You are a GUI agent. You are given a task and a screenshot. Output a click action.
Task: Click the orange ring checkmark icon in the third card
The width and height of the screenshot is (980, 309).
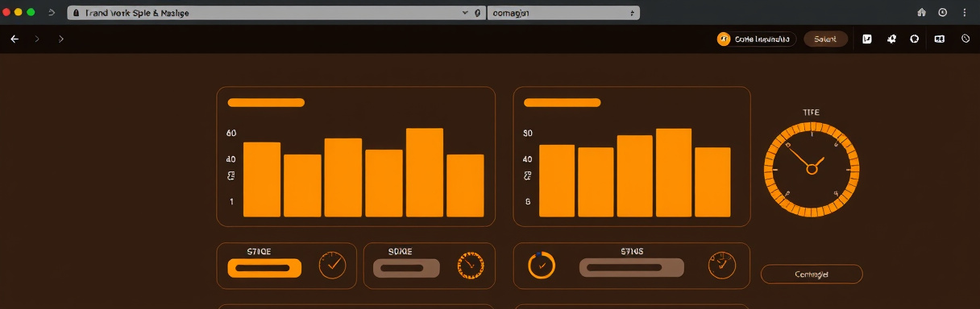click(x=542, y=265)
